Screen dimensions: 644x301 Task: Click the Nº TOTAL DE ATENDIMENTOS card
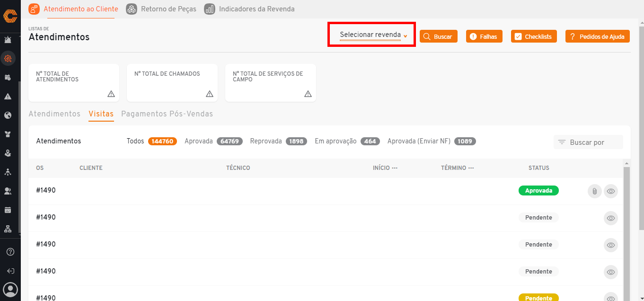(74, 83)
